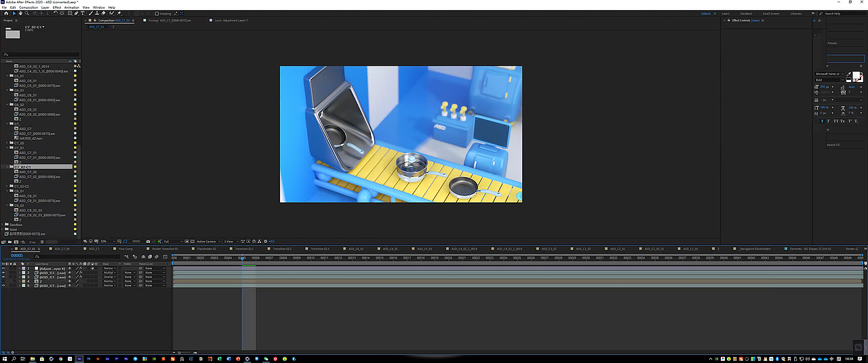Open the Effect menu
Screen dimensions: 868x363
coord(57,7)
